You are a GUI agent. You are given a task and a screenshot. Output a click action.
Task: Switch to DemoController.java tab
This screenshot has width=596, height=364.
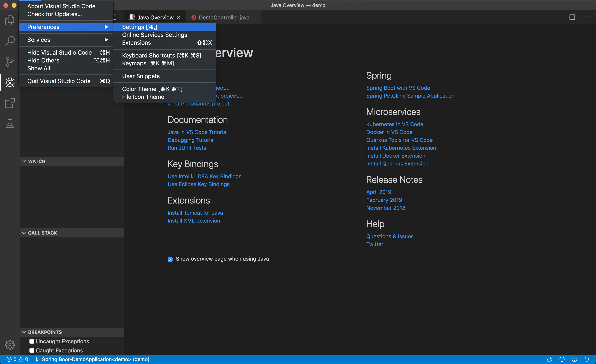click(223, 17)
